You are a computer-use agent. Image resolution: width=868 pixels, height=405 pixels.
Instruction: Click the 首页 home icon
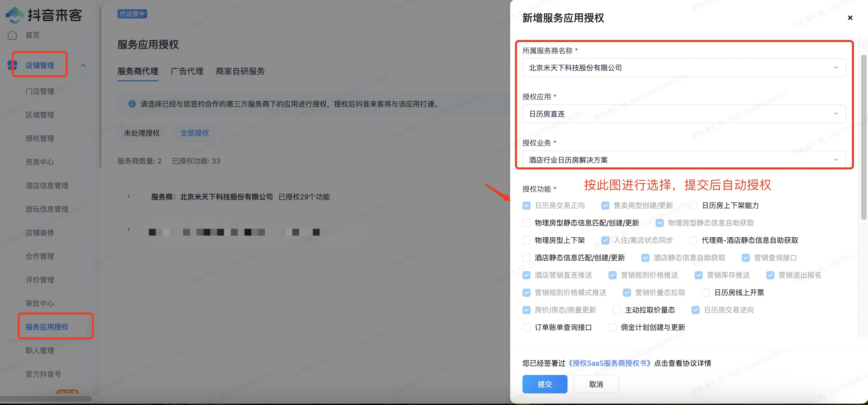tap(12, 35)
